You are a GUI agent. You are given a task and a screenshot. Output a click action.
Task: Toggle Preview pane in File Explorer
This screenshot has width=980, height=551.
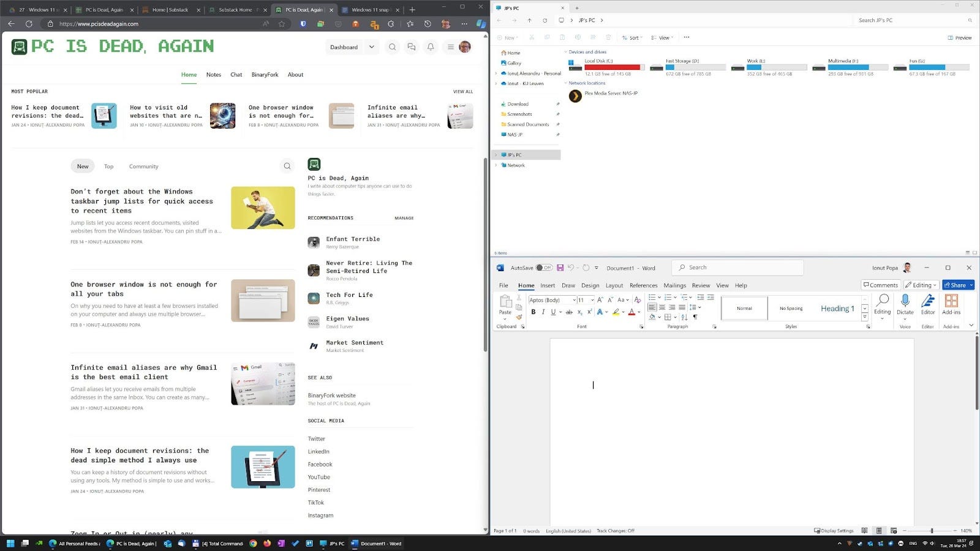click(960, 38)
